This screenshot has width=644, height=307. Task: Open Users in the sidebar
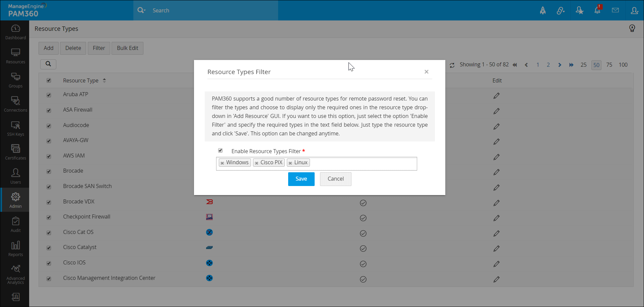(15, 177)
